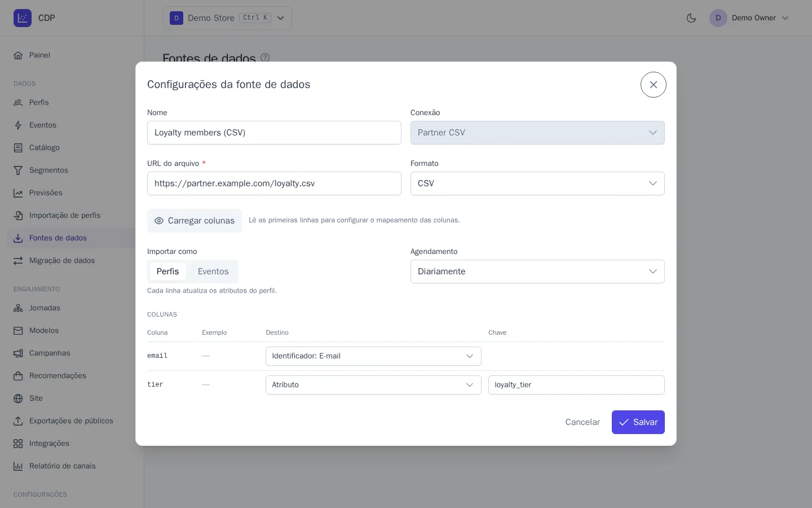Expand the tier column Atributo destination dropdown
Screen dimensions: 812x508
(373, 385)
